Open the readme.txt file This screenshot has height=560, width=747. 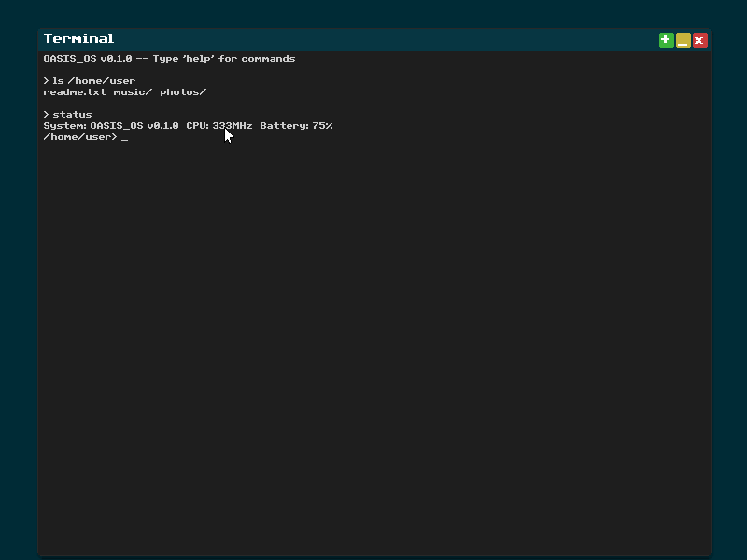coord(73,91)
